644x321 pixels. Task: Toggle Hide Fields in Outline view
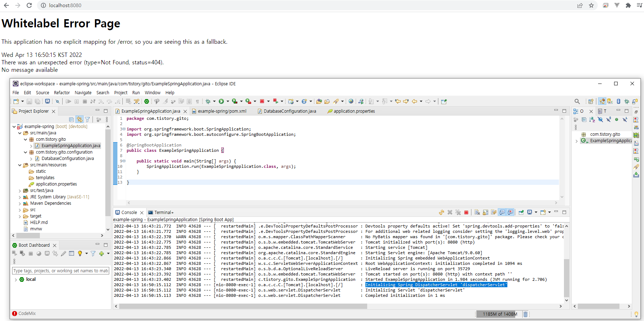coord(600,120)
